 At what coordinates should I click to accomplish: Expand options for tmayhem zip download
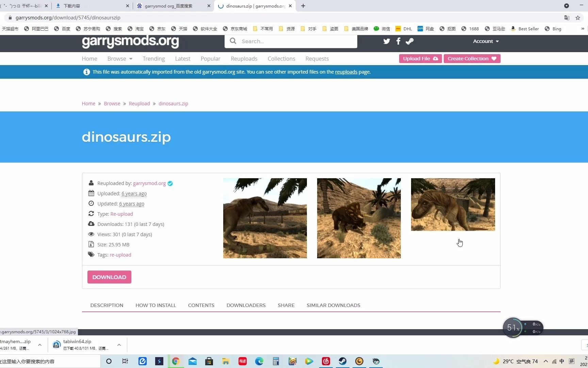pyautogui.click(x=40, y=345)
